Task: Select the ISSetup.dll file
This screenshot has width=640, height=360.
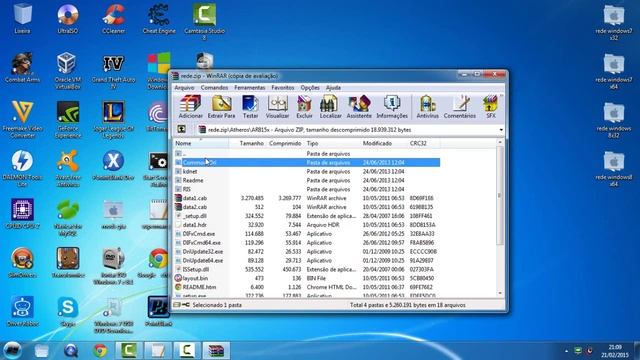Action: (307, 269)
